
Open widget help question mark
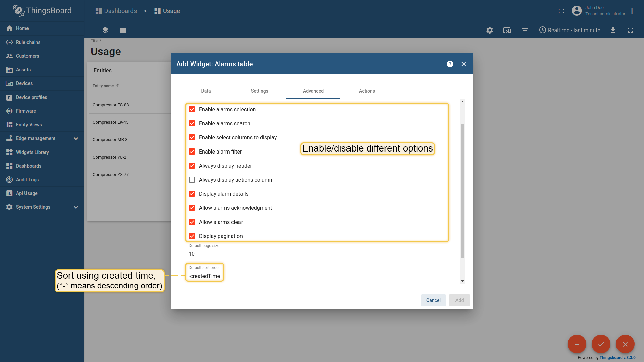coord(450,64)
